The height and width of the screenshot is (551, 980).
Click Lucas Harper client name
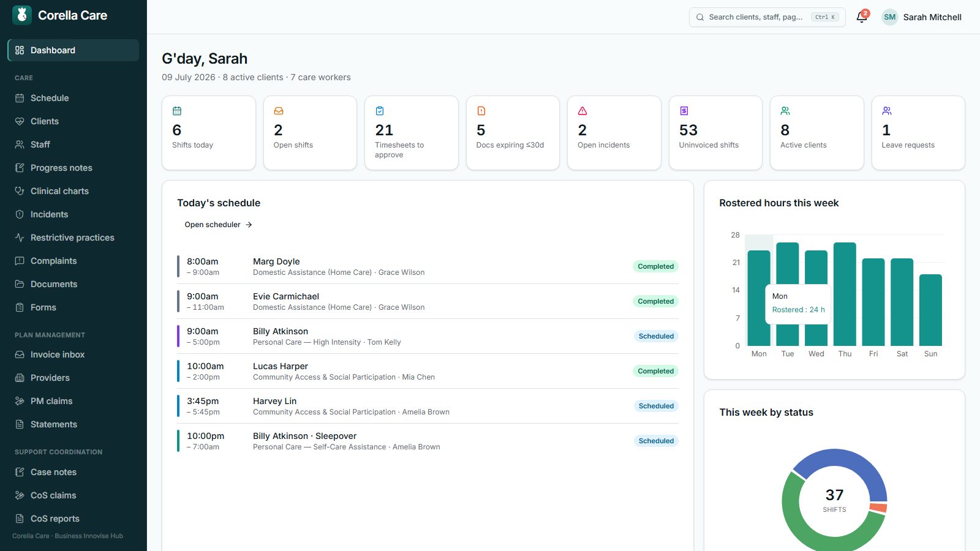[x=281, y=366]
